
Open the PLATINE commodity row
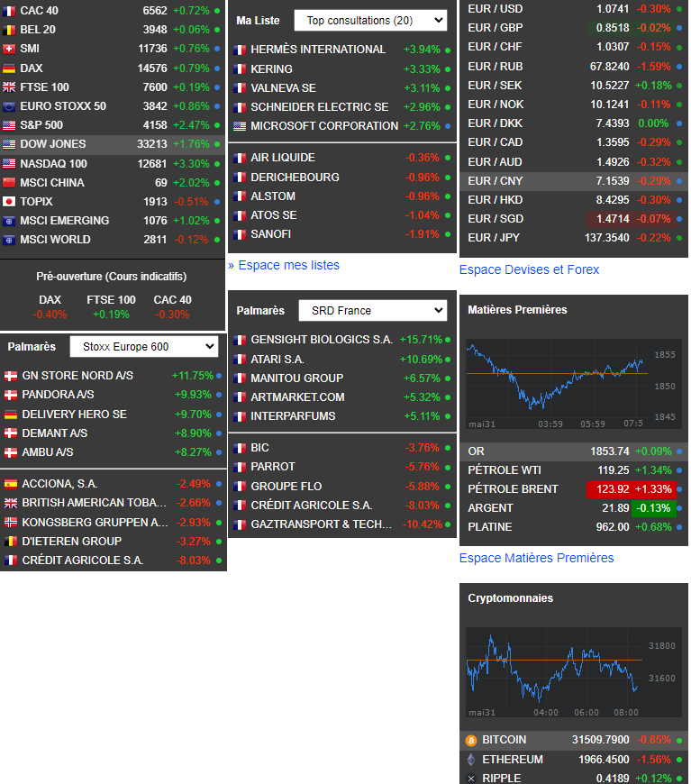click(574, 527)
